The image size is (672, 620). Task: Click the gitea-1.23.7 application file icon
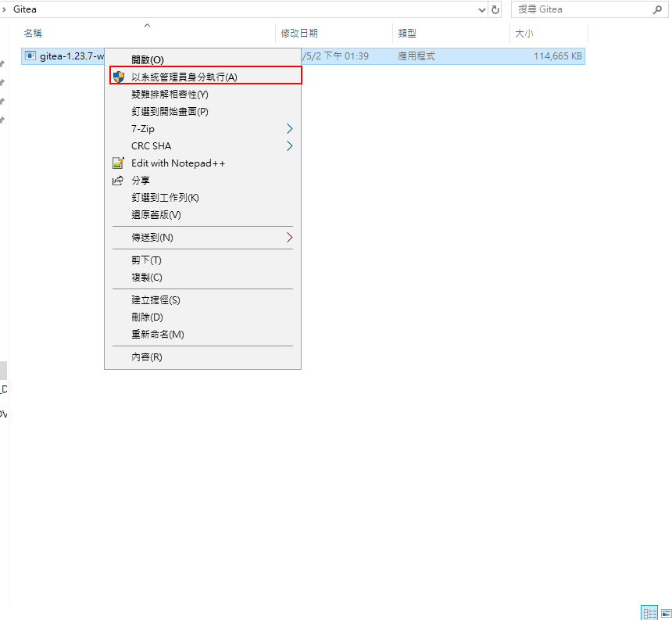pos(30,56)
